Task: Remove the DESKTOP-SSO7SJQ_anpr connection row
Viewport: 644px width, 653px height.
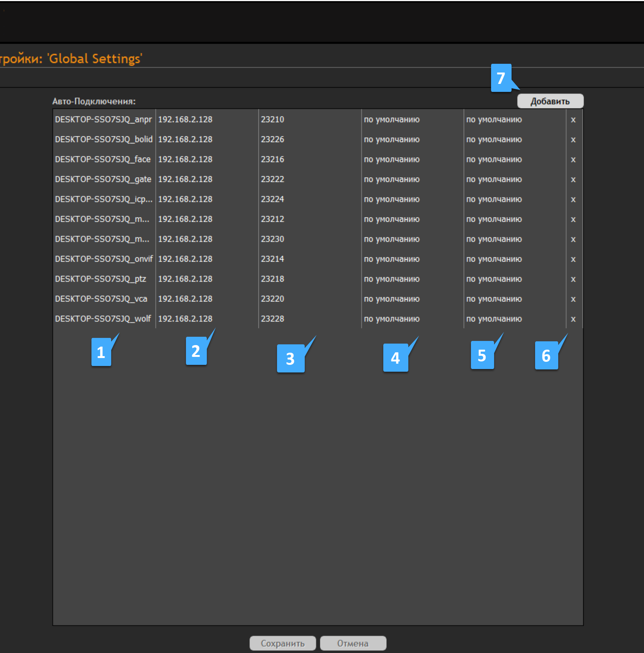Action: [573, 120]
